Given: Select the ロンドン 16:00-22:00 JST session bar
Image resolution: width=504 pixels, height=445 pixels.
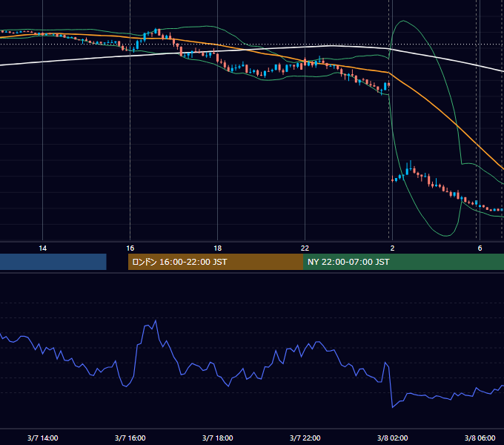Looking at the screenshot, I should (x=216, y=262).
